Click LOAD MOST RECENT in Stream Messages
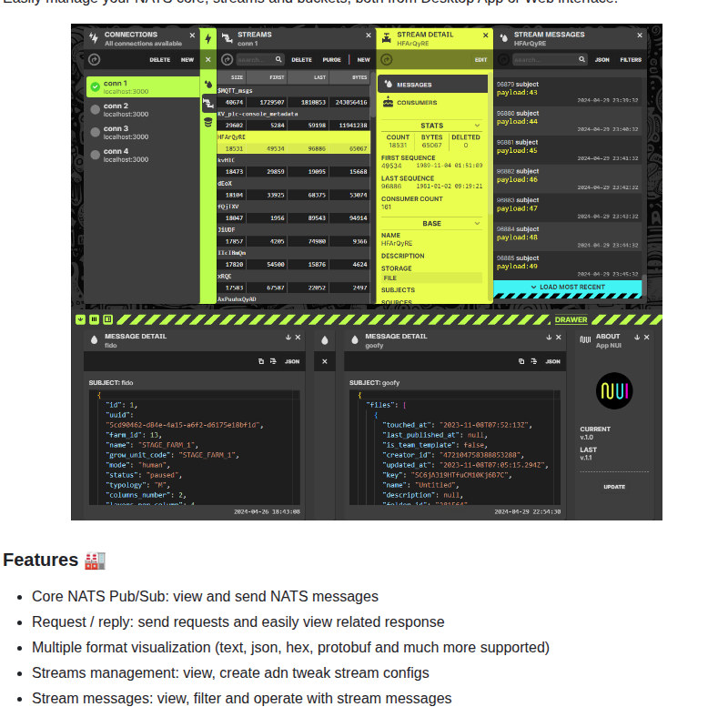Viewport: 728px width, 717px height. pyautogui.click(x=567, y=287)
